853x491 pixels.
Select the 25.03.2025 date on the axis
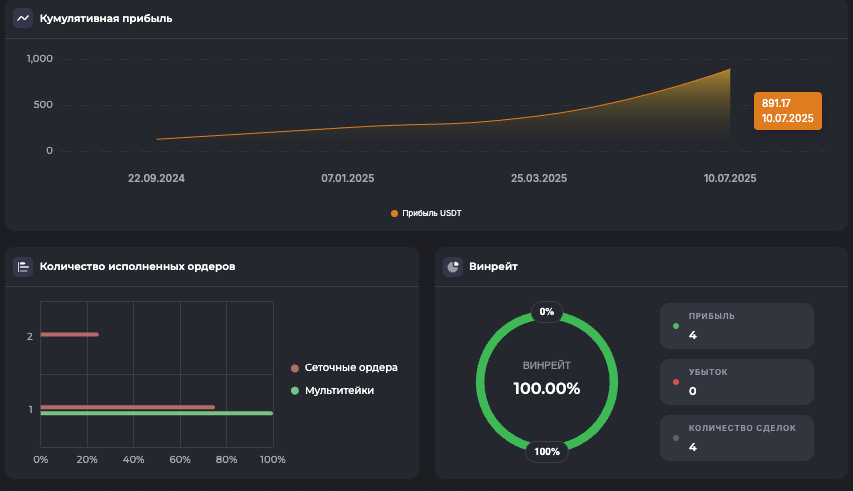[539, 178]
